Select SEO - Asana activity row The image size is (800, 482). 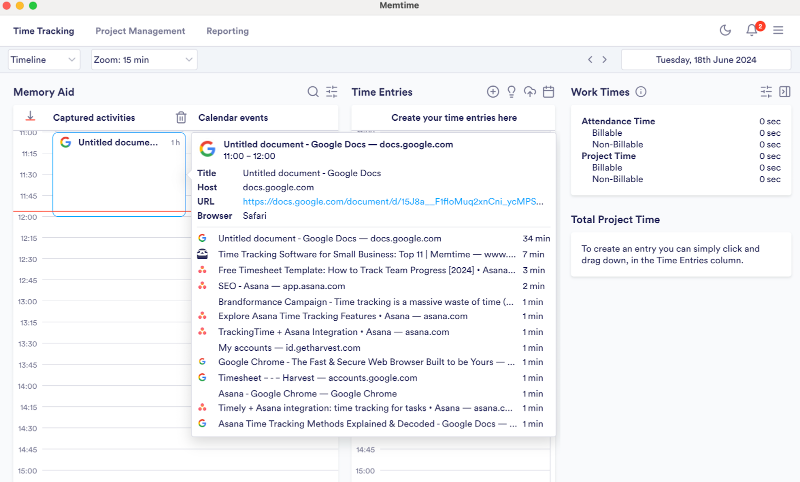pyautogui.click(x=374, y=286)
